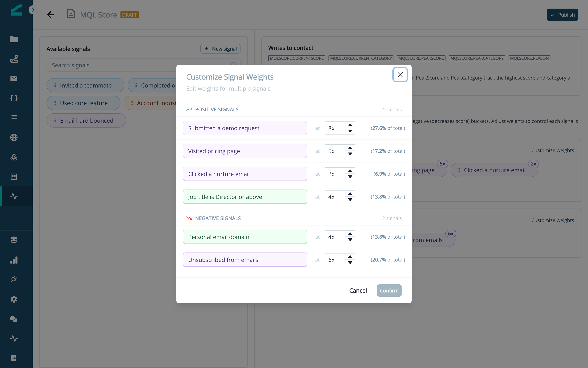Click the NEGATIVE SIGNALS section header
Viewport: 588px width, 368px height.
tap(218, 218)
